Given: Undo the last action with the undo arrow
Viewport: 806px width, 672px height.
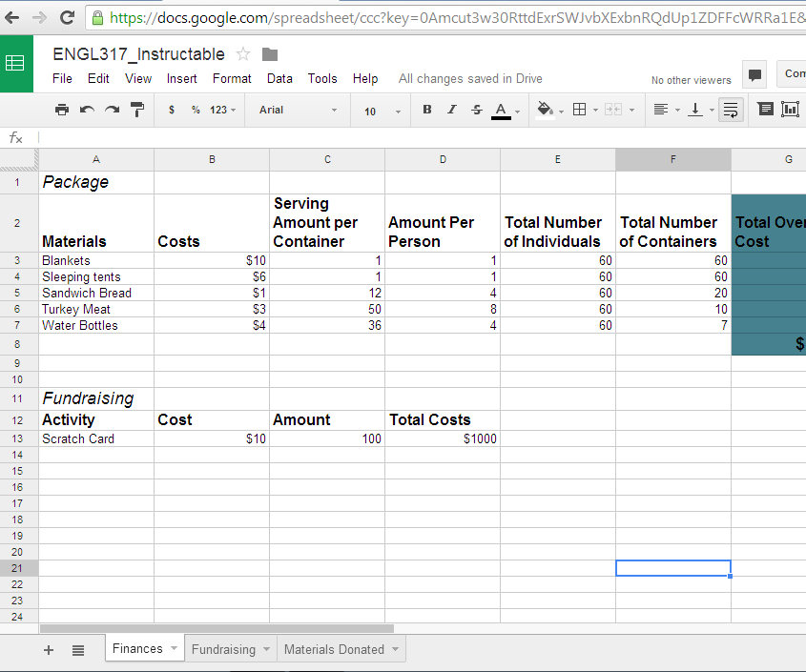Looking at the screenshot, I should (87, 110).
